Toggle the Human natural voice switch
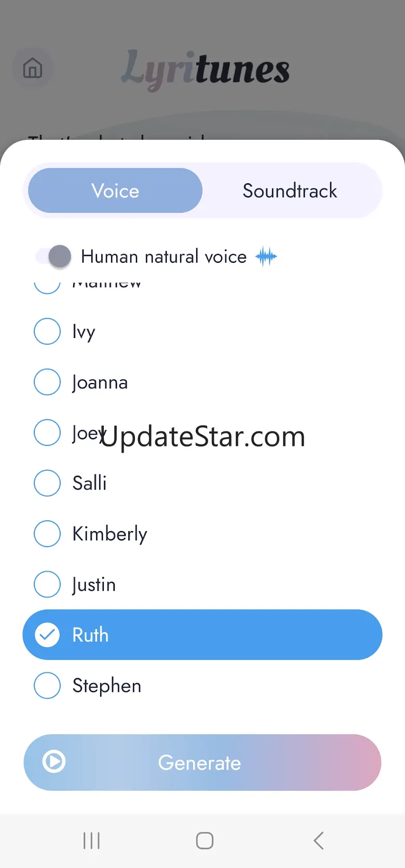405x868 pixels. [53, 256]
